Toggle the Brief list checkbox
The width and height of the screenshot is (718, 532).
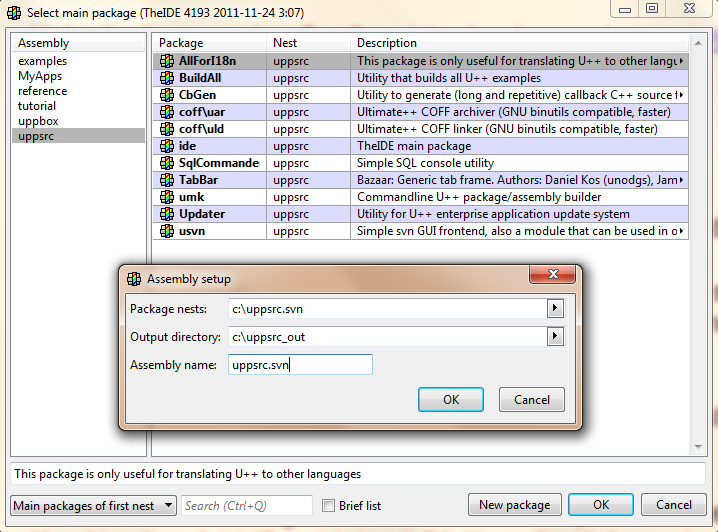[x=328, y=506]
